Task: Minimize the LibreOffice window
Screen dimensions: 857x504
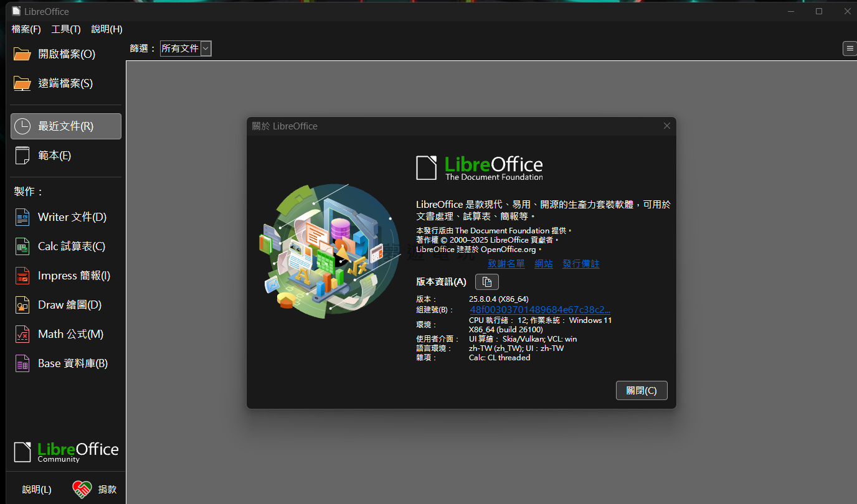Action: (x=790, y=11)
